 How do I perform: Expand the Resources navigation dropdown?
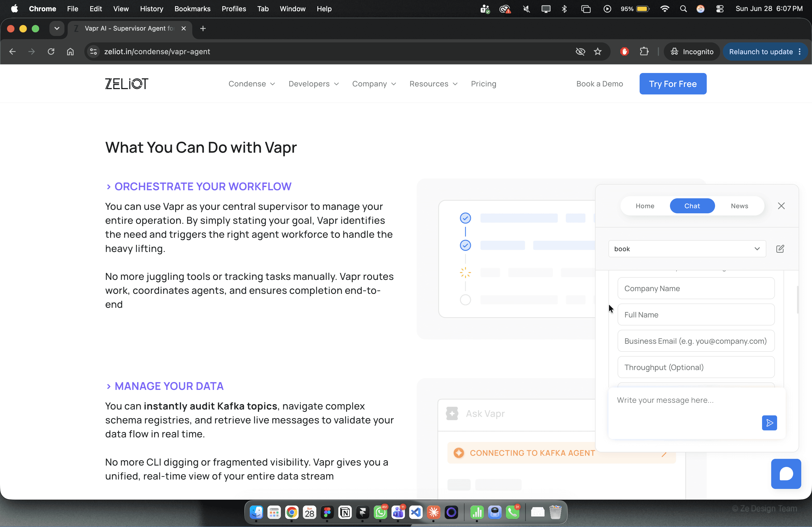click(x=433, y=84)
